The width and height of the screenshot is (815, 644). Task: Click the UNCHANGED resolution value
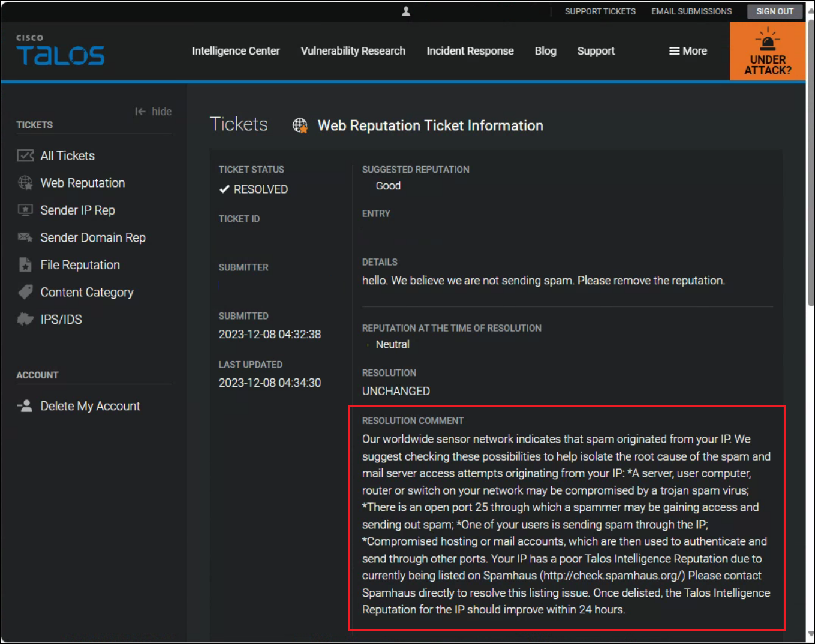(396, 391)
